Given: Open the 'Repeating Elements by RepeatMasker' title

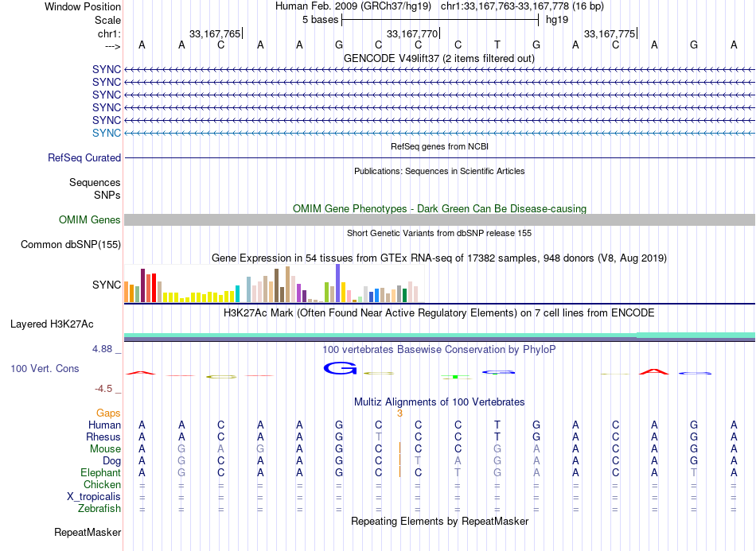Looking at the screenshot, I should [x=439, y=521].
